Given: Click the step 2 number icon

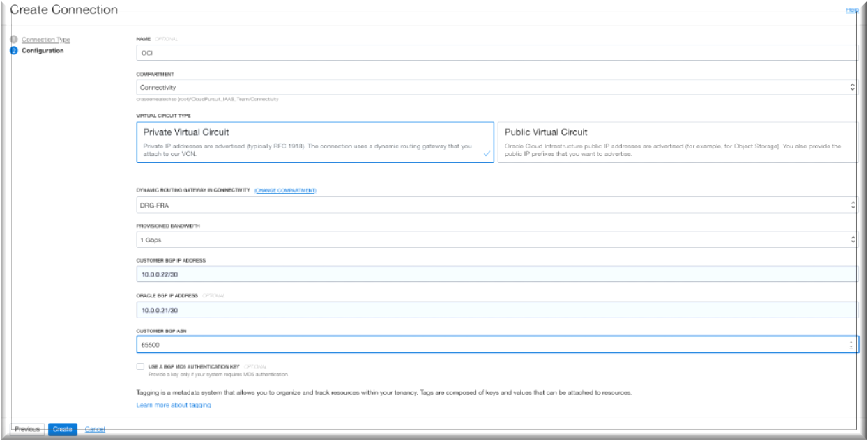Looking at the screenshot, I should [13, 51].
